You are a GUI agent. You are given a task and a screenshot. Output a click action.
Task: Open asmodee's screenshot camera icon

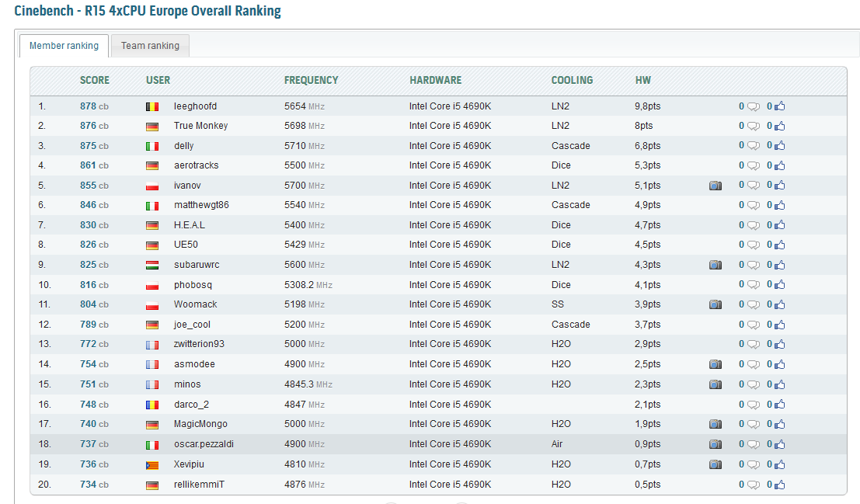(x=716, y=364)
